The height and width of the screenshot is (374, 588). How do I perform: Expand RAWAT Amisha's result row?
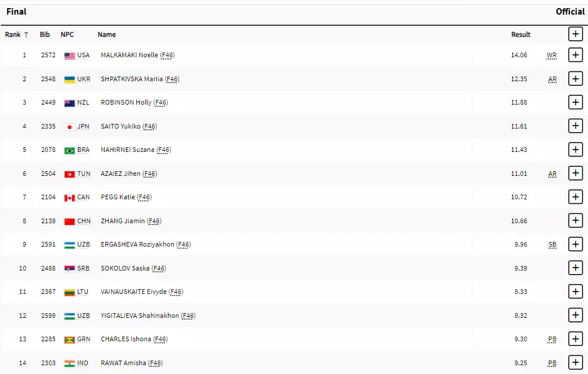click(x=575, y=362)
